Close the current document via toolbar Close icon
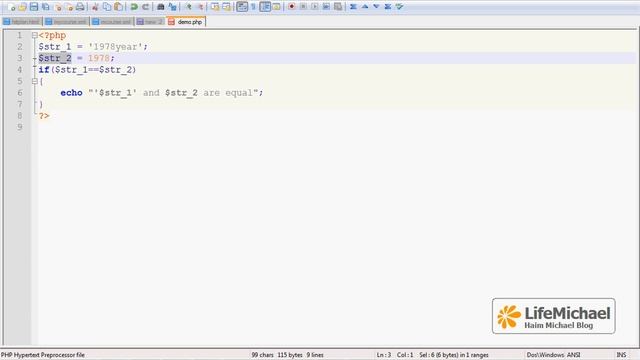The height and width of the screenshot is (360, 640). [58, 7]
